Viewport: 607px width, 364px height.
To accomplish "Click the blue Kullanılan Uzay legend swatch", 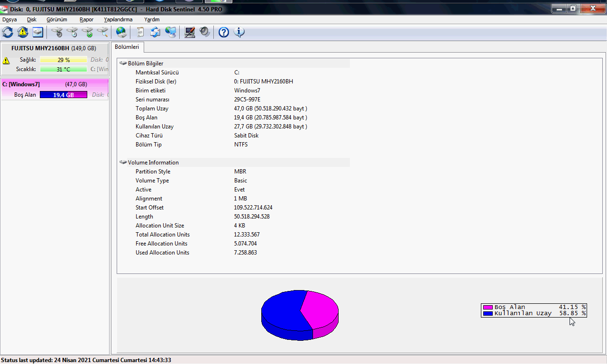I will (x=487, y=313).
